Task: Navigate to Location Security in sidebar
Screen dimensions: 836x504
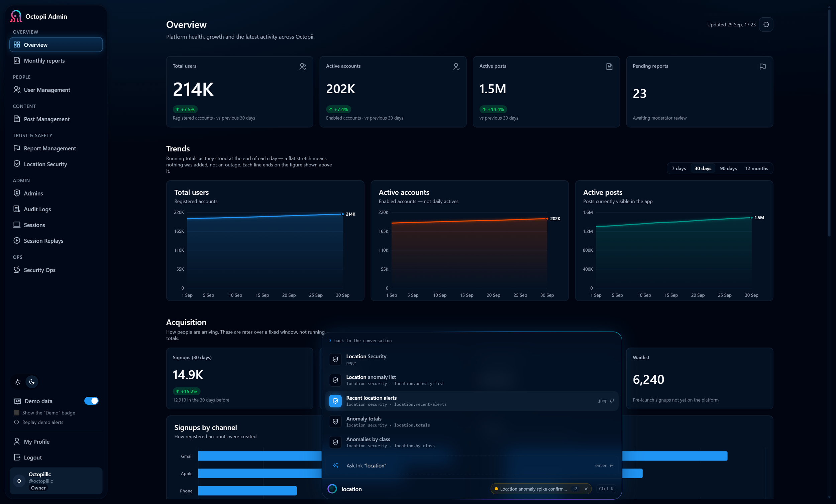Action: click(x=56, y=164)
